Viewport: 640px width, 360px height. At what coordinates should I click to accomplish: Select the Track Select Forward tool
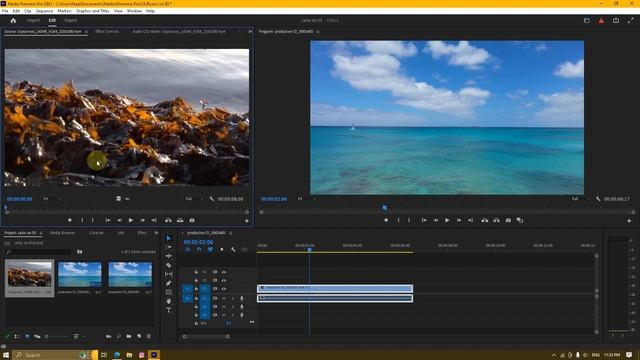tap(169, 247)
